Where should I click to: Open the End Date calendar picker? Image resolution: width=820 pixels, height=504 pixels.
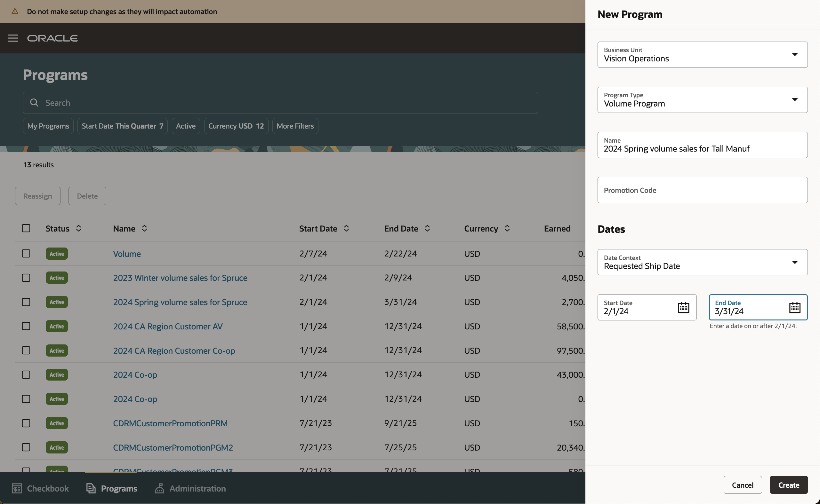tap(795, 307)
